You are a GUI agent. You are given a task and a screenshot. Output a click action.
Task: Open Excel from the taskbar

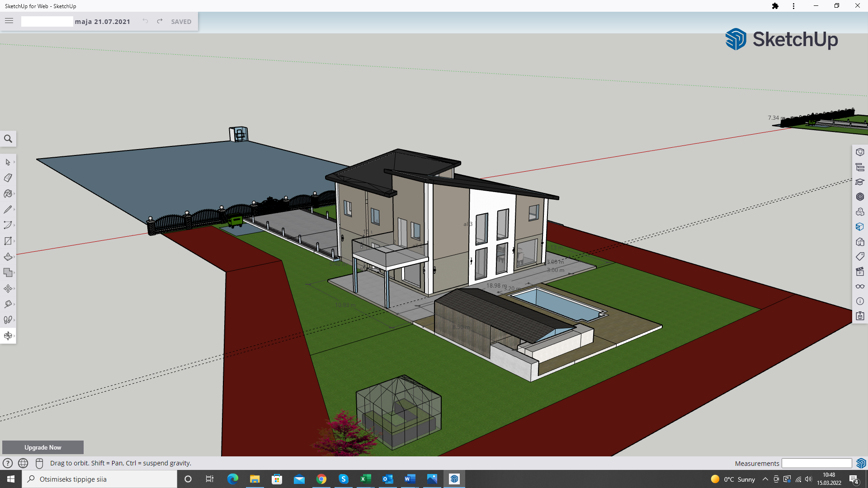(x=366, y=479)
